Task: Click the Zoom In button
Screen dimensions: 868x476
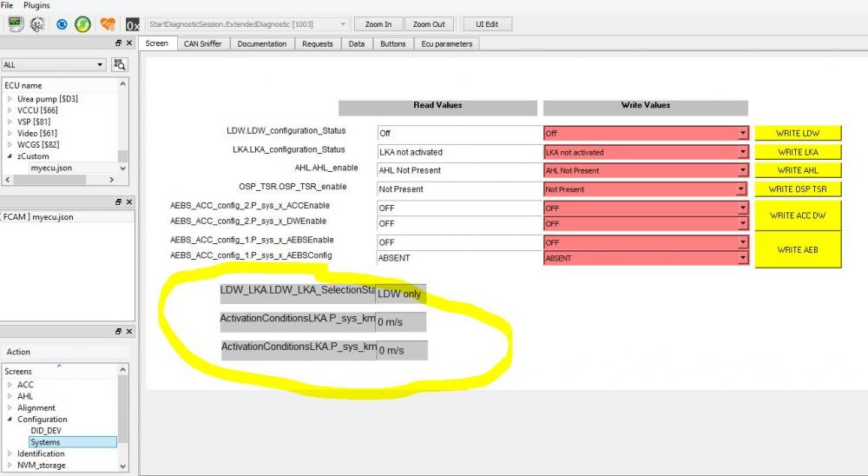Action: point(378,24)
